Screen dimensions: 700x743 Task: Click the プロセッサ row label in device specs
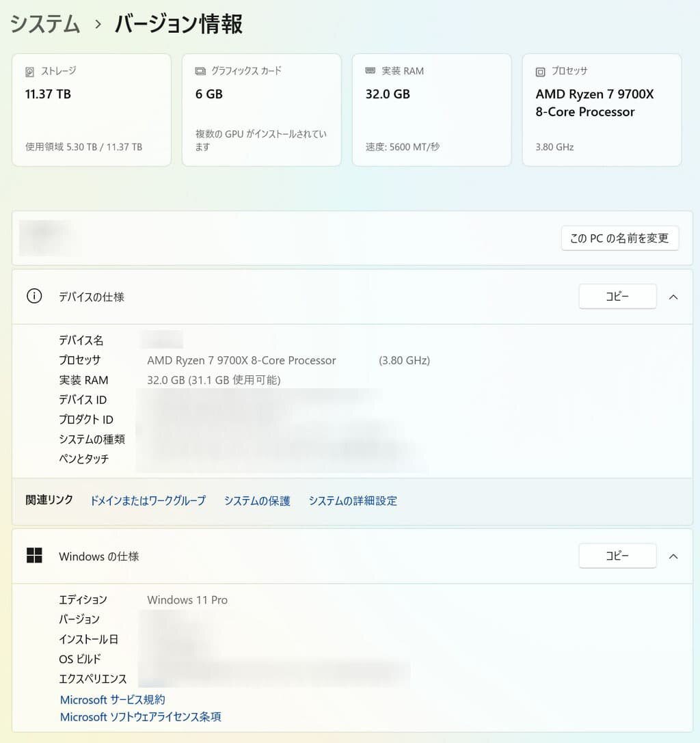79,360
